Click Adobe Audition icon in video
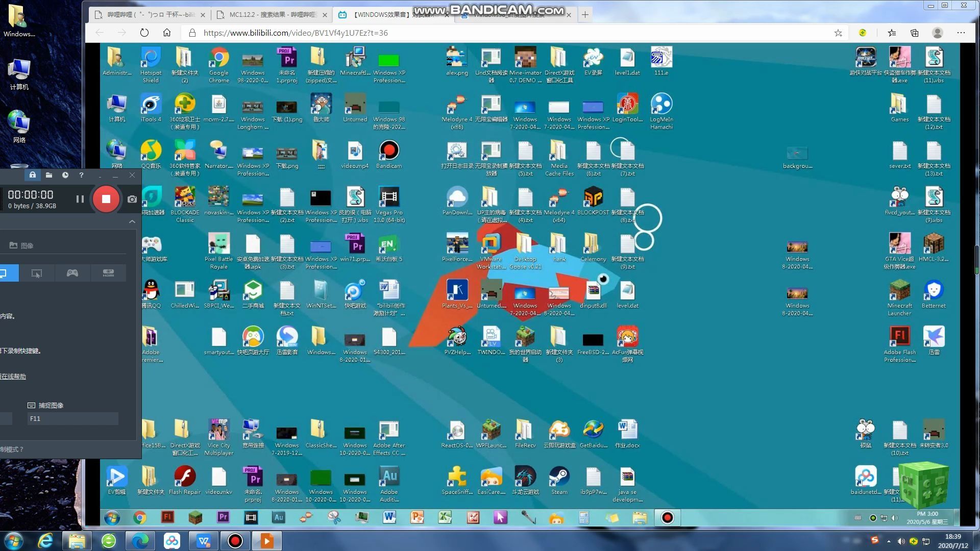 389,484
